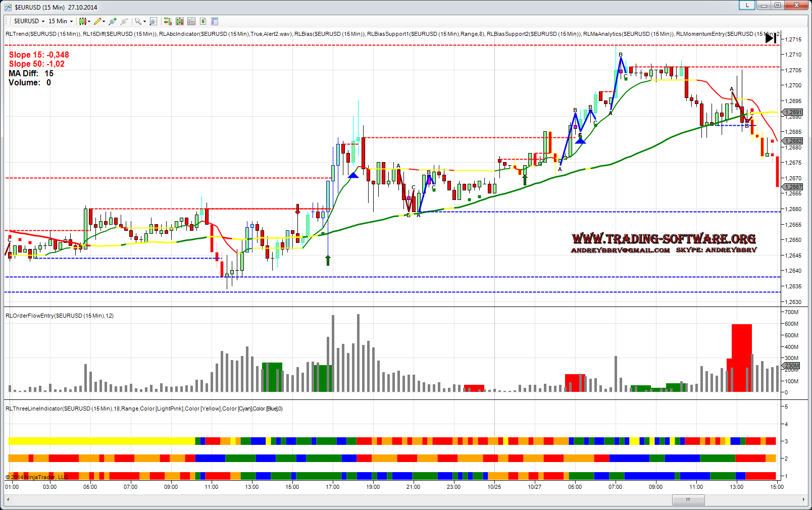
Task: Jump to latest bar using skip arrow
Action: pos(771,38)
